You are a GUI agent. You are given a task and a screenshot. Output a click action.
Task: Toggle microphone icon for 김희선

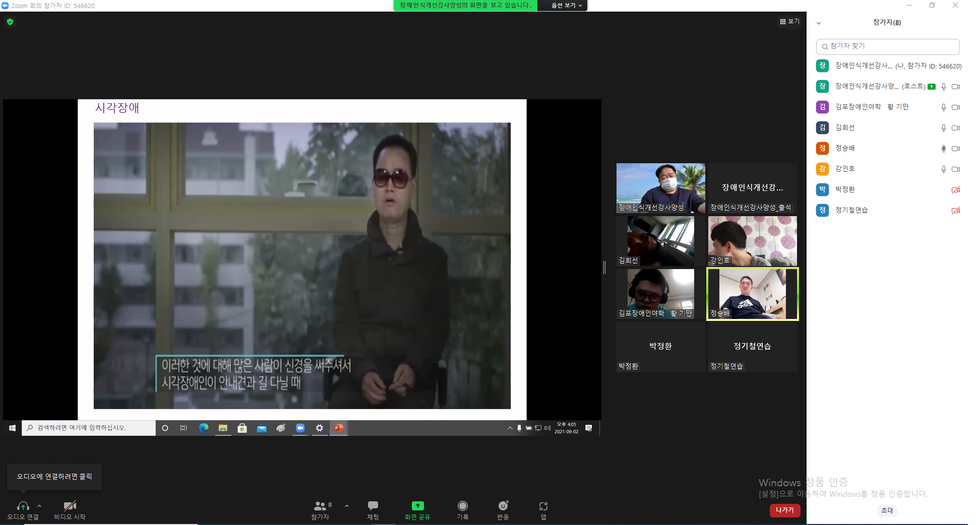[x=943, y=128]
